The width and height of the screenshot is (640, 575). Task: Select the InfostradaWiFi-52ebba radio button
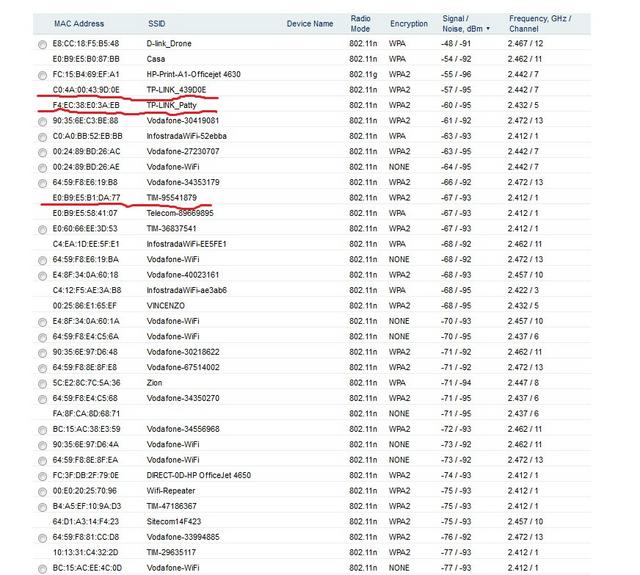[x=42, y=137]
